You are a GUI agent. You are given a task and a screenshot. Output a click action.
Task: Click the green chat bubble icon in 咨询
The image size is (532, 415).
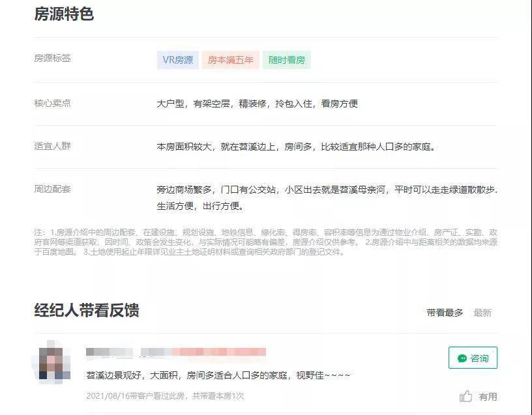click(462, 358)
